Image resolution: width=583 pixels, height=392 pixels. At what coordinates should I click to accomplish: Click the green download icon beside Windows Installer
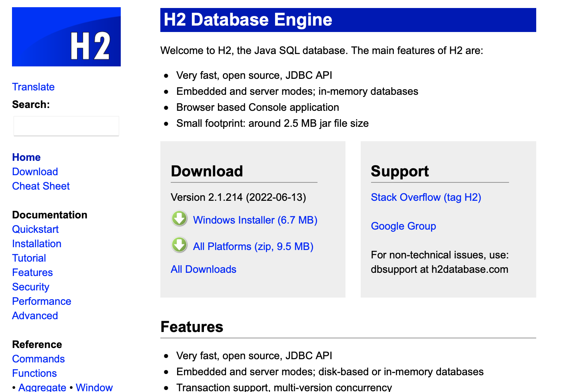(180, 219)
